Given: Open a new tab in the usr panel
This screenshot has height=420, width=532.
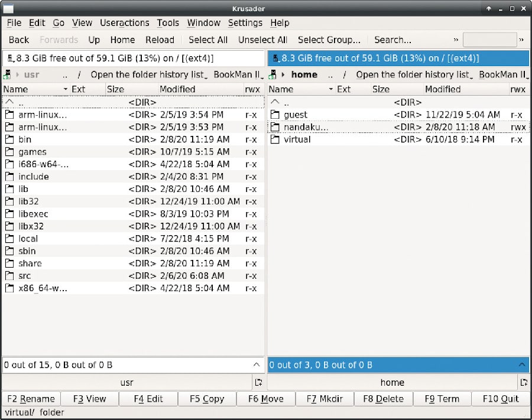Looking at the screenshot, I should pos(258,382).
